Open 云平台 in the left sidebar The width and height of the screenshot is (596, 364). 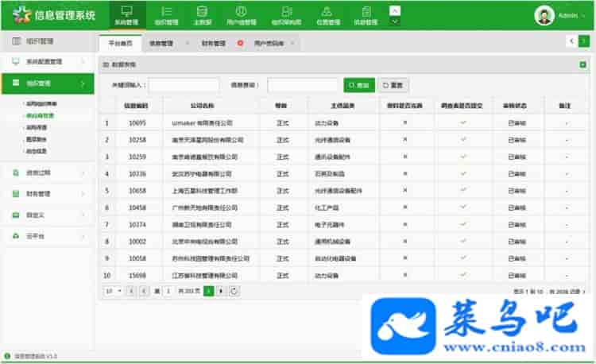48,236
